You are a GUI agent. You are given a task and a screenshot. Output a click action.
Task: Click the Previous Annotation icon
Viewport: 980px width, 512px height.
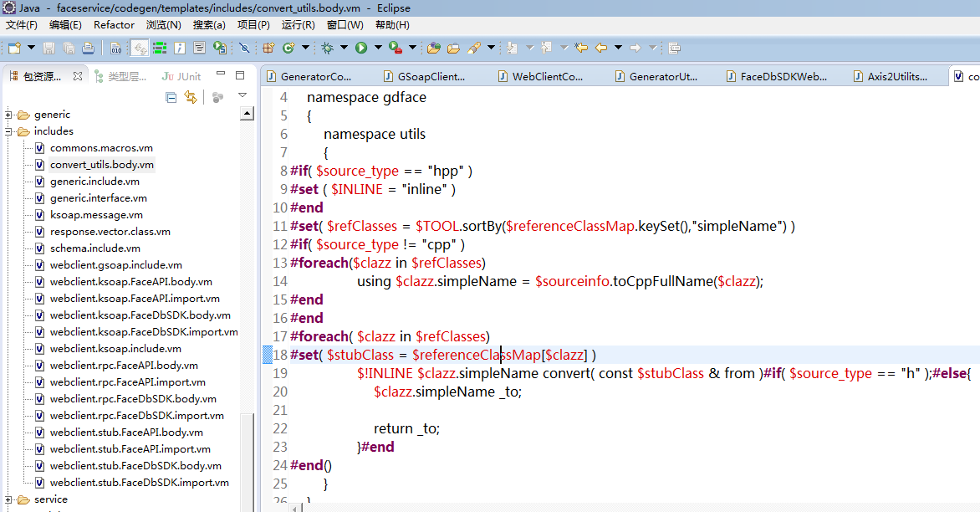[546, 49]
